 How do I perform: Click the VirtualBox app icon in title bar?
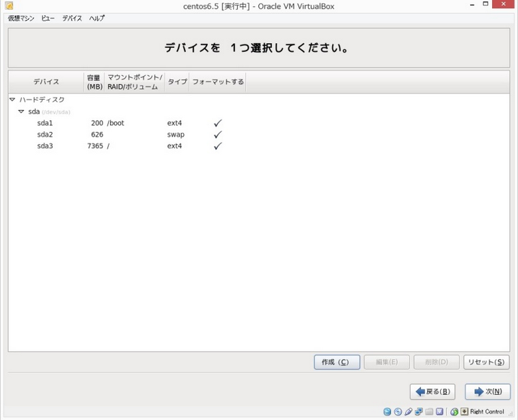tap(9, 5)
